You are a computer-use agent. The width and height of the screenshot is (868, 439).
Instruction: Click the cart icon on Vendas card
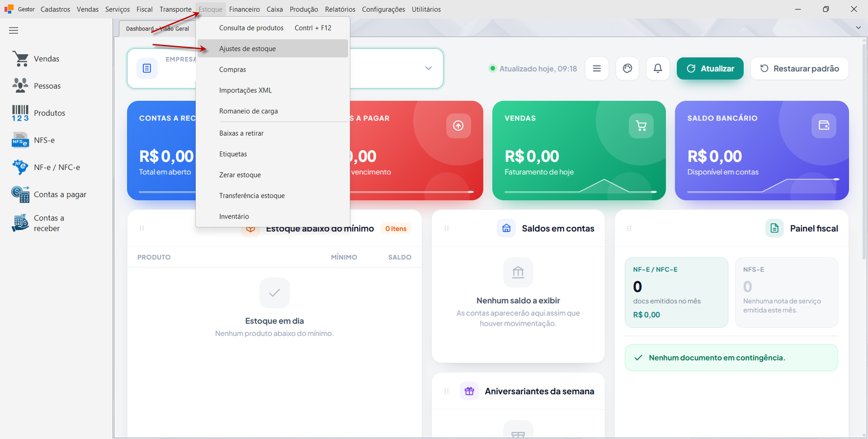pos(641,126)
